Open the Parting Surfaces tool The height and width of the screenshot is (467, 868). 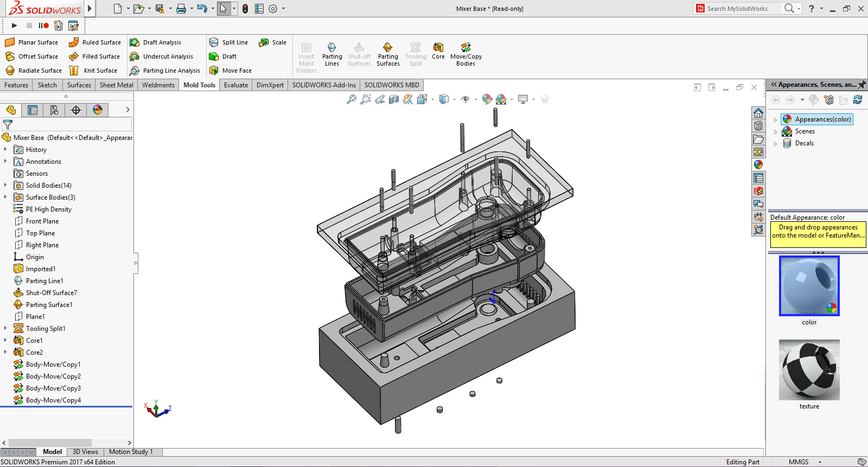388,54
